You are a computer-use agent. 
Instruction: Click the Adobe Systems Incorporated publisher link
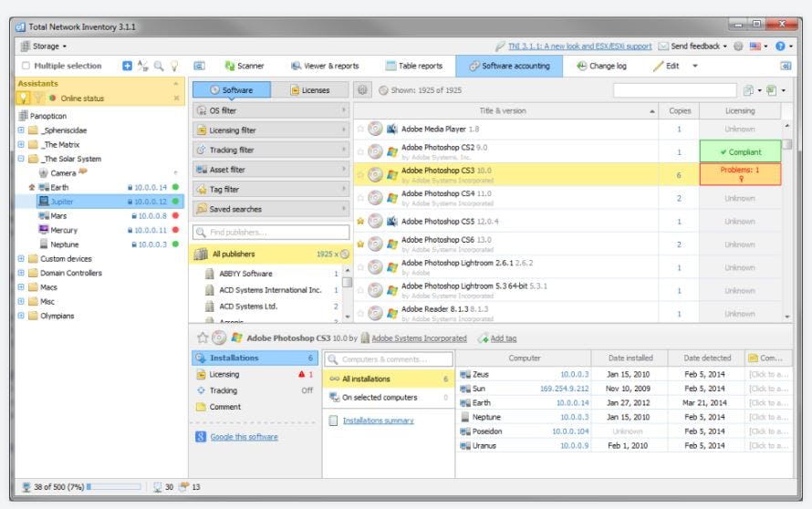(419, 338)
